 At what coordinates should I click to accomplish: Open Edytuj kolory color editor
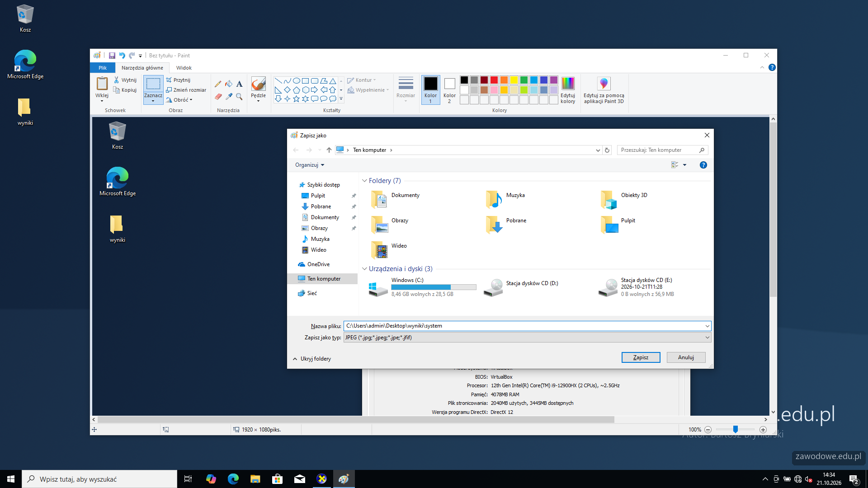click(568, 90)
